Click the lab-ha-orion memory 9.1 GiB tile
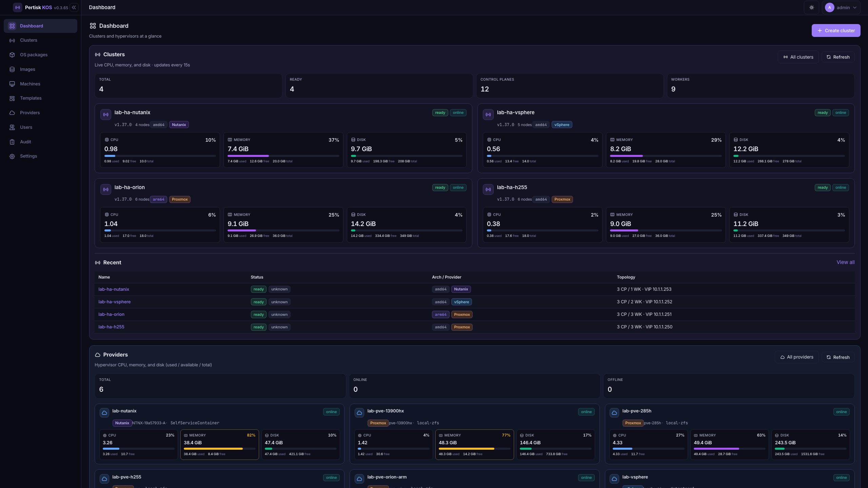This screenshot has height=488, width=868. pyautogui.click(x=283, y=225)
